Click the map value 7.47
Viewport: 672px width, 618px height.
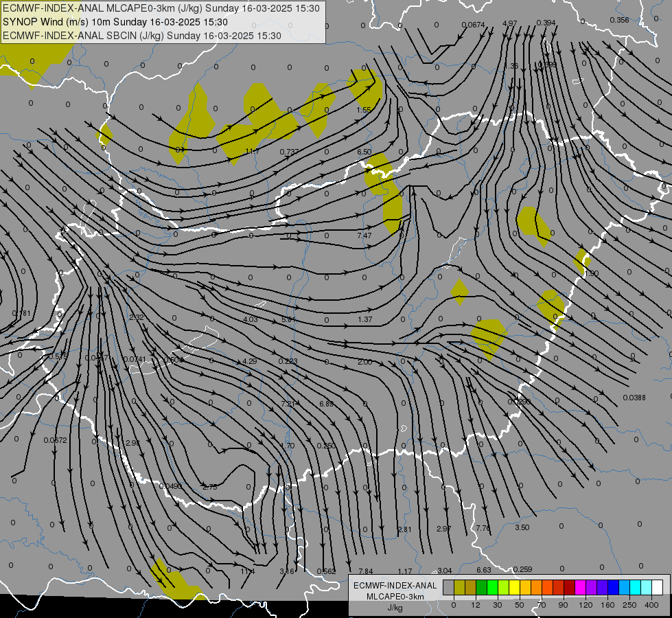(364, 236)
